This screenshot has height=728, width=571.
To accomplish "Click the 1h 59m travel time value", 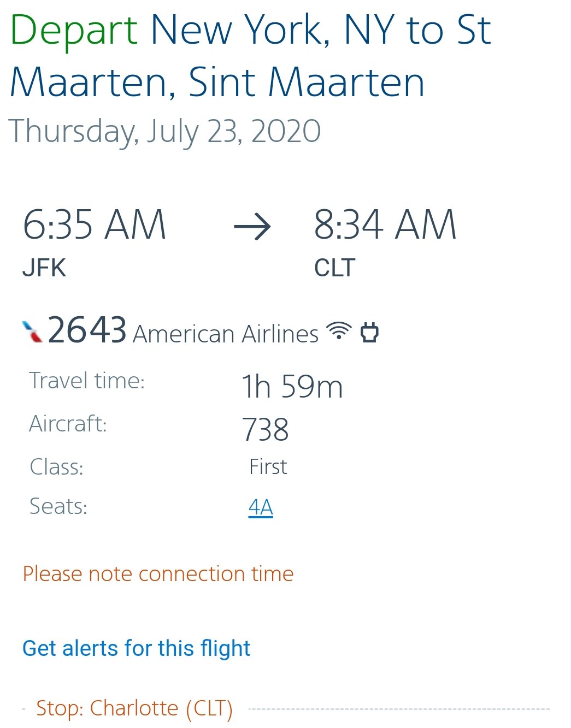I will click(x=292, y=387).
